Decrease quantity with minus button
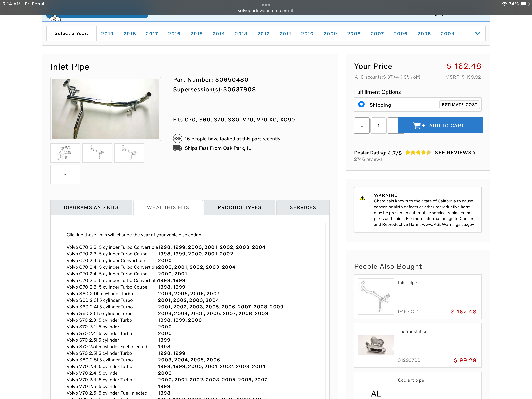 pyautogui.click(x=361, y=126)
